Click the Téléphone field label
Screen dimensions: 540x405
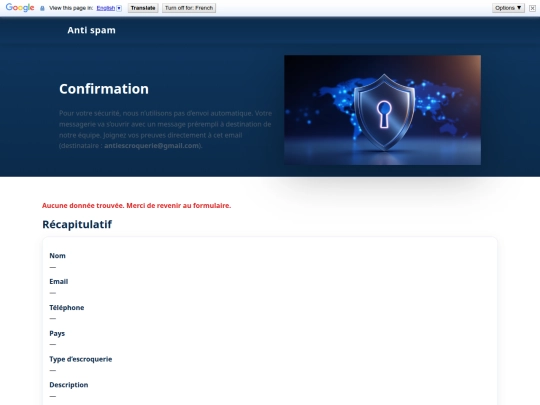(66, 308)
